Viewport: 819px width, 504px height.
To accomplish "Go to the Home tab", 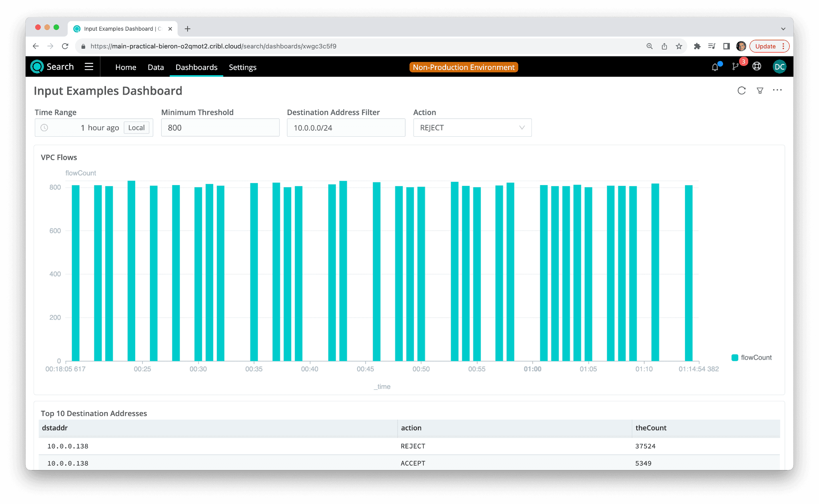I will pyautogui.click(x=126, y=67).
